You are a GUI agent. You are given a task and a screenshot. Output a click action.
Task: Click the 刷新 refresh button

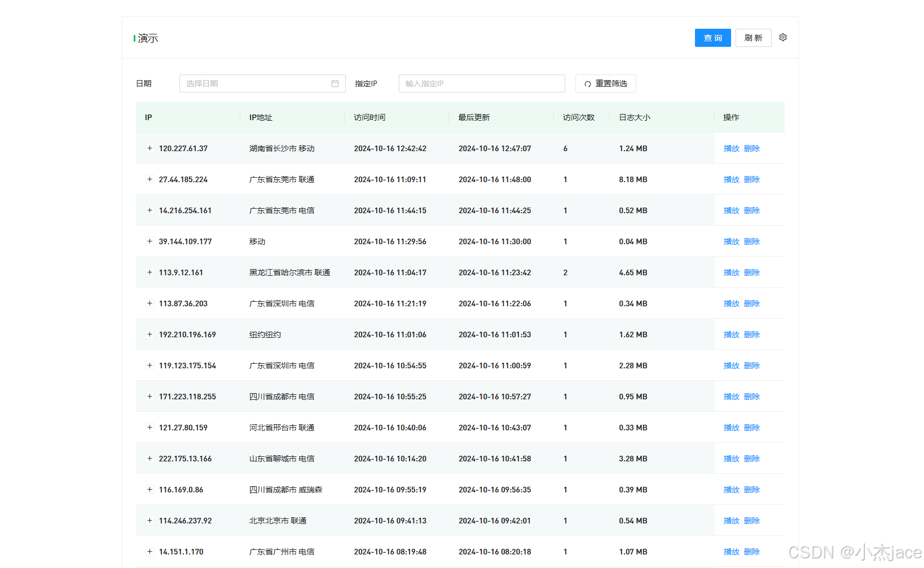point(753,38)
